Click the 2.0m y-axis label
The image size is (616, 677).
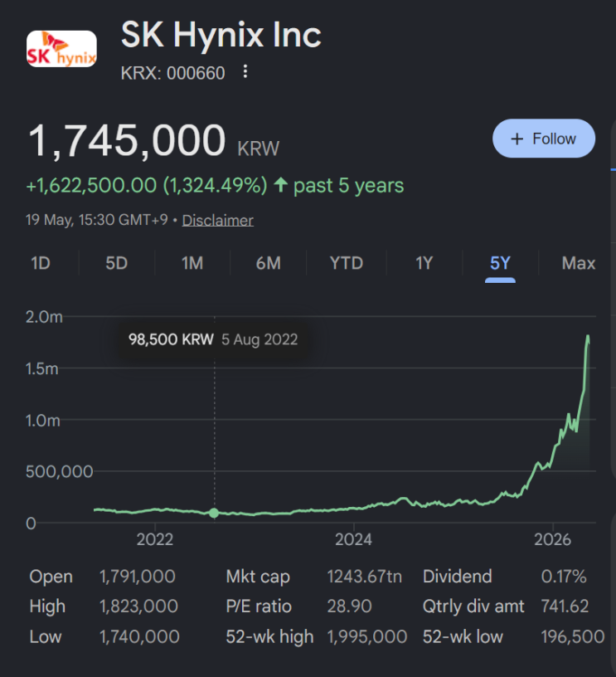pos(44,317)
